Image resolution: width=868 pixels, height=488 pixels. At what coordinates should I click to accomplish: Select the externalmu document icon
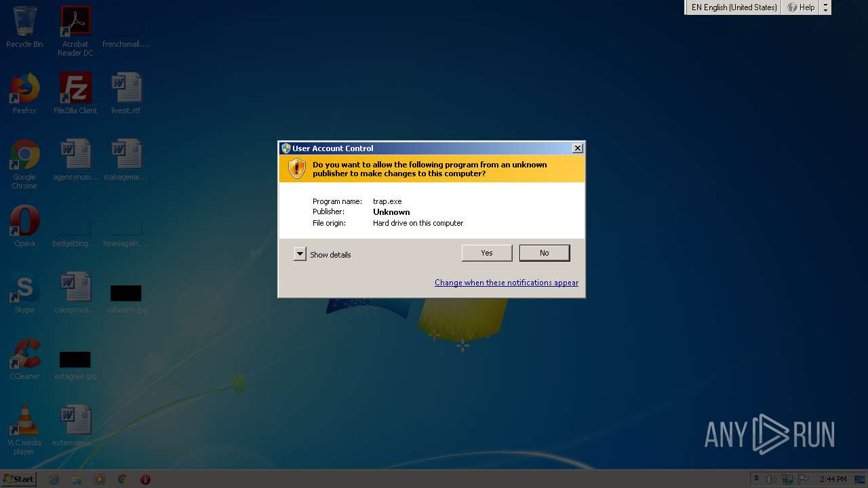75,426
